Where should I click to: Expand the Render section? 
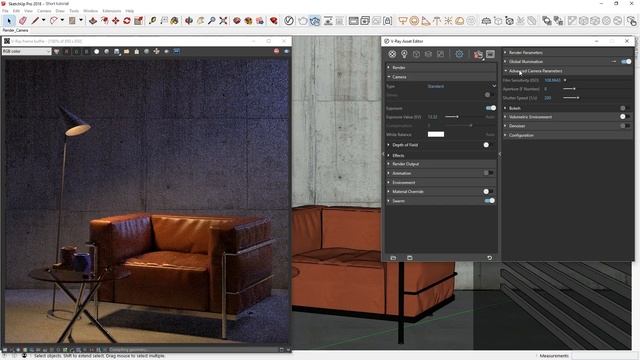[x=441, y=68]
